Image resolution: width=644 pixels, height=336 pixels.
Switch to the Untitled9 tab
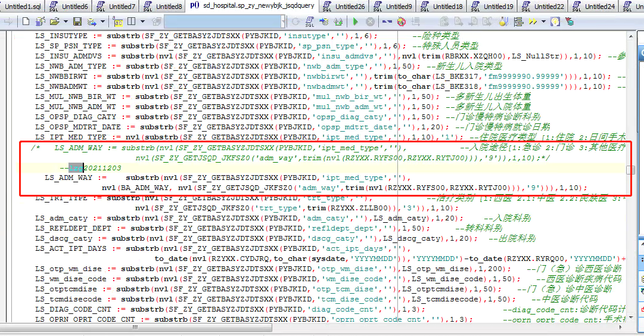click(x=392, y=6)
